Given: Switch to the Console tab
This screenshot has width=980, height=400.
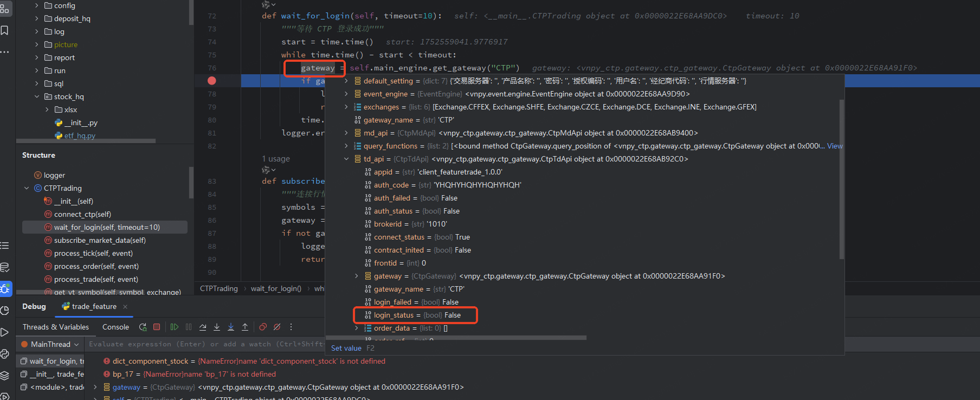Looking at the screenshot, I should click(115, 327).
